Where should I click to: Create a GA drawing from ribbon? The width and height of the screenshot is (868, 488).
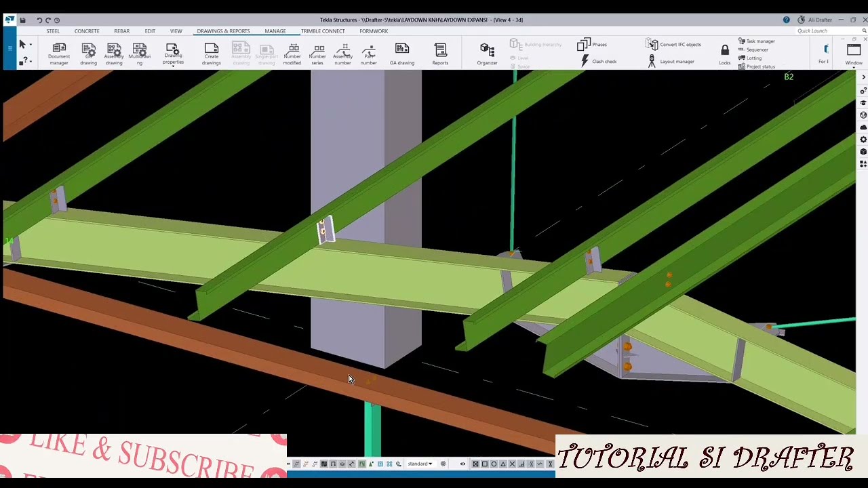(402, 54)
